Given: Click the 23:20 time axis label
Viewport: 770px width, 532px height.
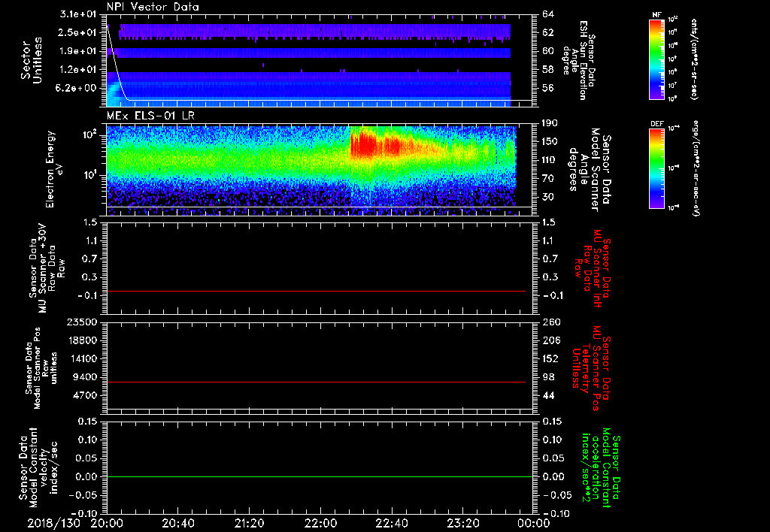Looking at the screenshot, I should [462, 523].
